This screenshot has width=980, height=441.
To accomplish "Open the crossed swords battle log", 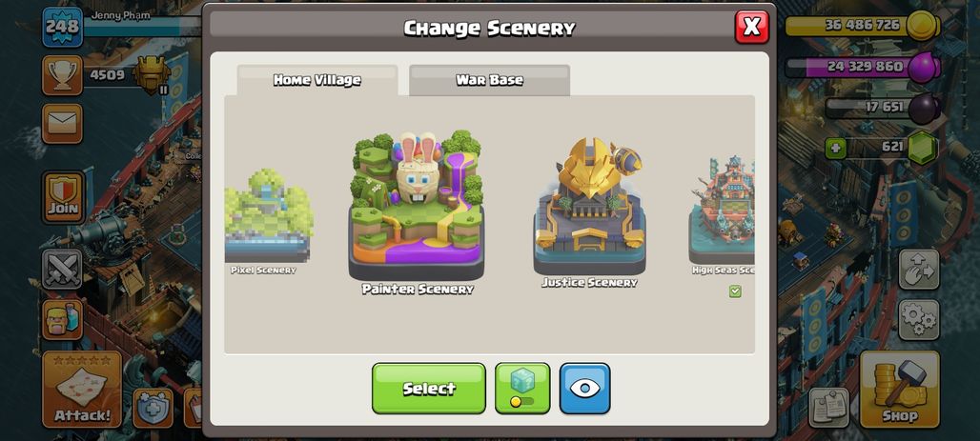I will coord(63,270).
